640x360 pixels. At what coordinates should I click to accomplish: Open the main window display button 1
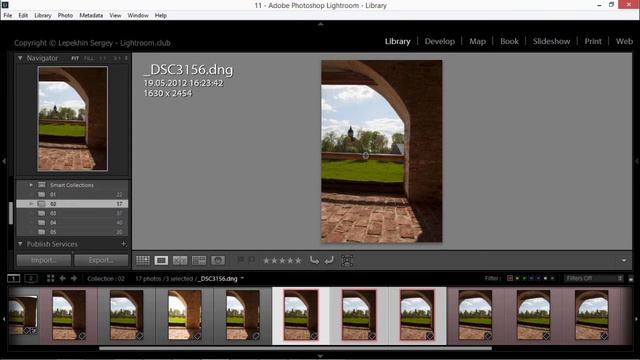tap(13, 278)
